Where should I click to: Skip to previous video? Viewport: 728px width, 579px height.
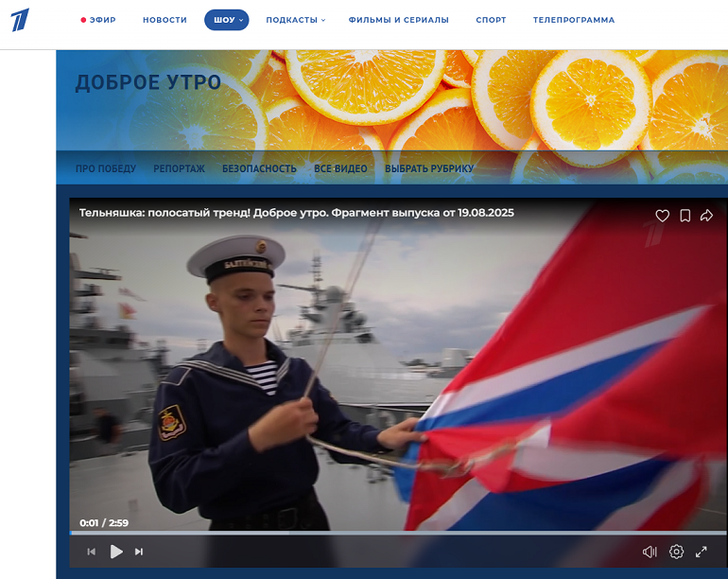(x=92, y=552)
